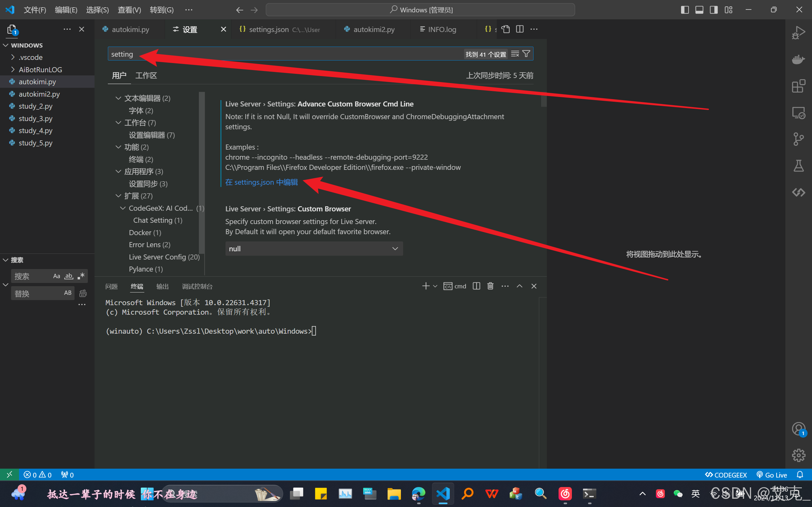Open the Source Control icon
Screen dimensions: 812x507
tap(799, 139)
